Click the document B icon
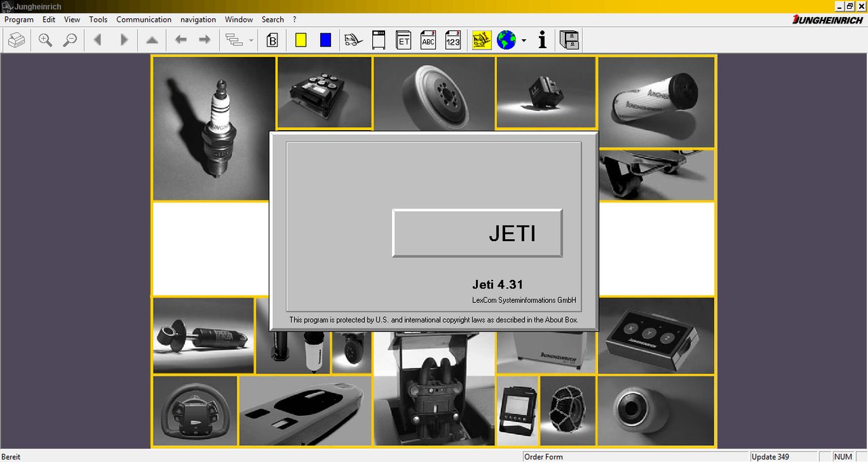868x462 pixels. coord(273,40)
